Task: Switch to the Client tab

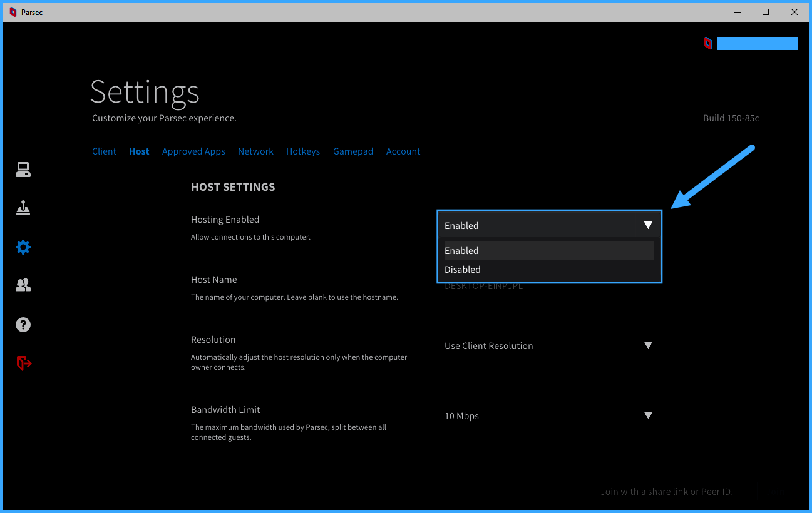Action: (x=104, y=151)
